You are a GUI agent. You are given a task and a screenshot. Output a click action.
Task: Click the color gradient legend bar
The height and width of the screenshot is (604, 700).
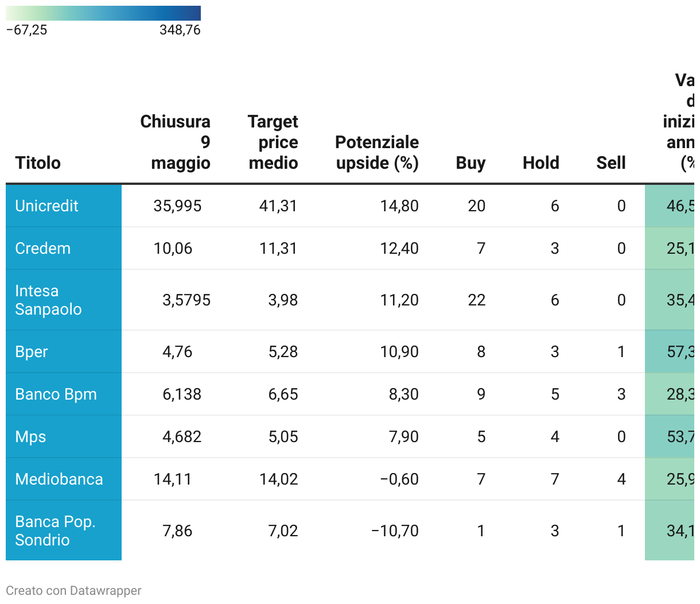coord(103,13)
